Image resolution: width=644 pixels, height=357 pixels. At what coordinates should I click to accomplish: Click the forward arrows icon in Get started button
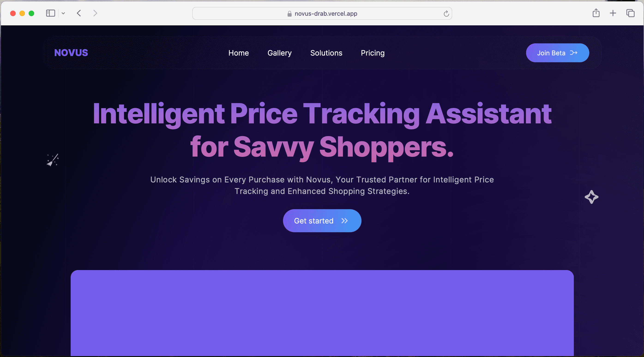click(x=345, y=221)
